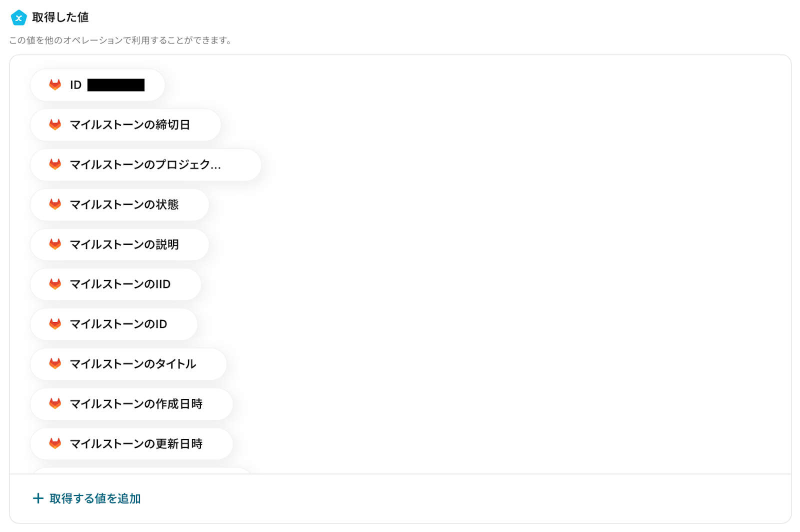Click the plus icon for adding values

click(x=38, y=498)
